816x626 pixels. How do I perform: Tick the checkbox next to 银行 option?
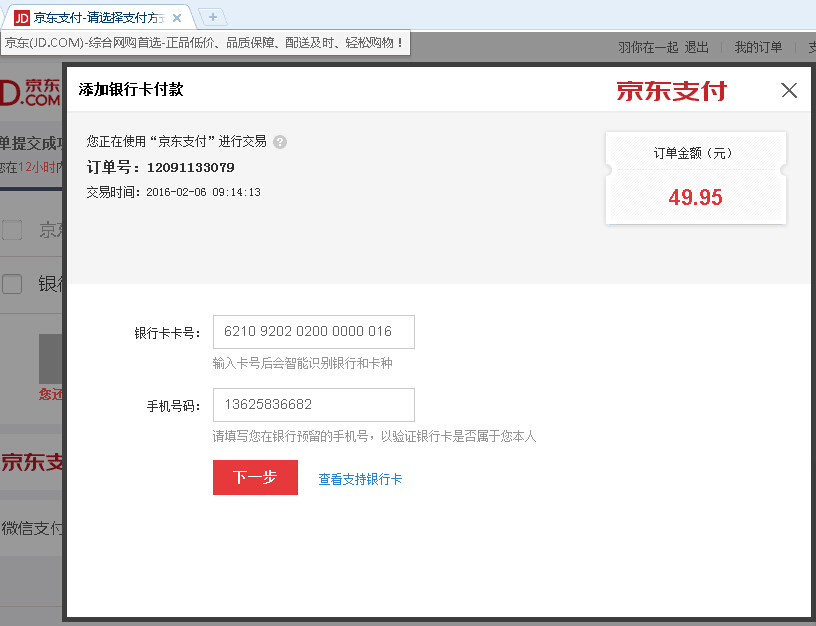tap(12, 285)
